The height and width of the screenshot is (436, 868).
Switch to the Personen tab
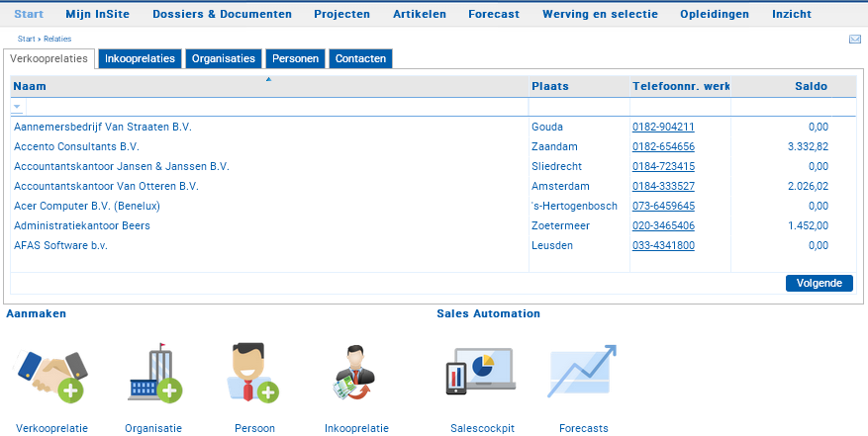[x=296, y=58]
